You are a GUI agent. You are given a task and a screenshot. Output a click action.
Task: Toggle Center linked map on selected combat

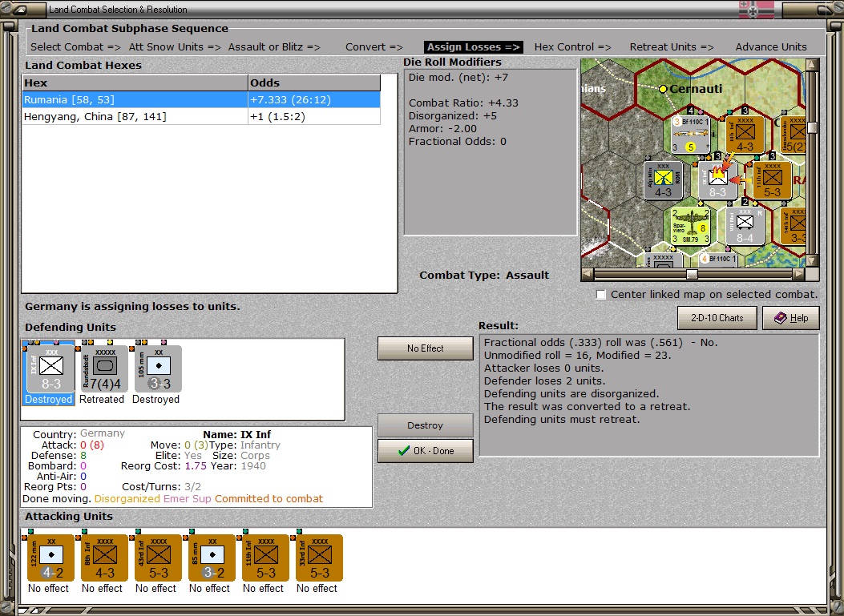pos(601,295)
